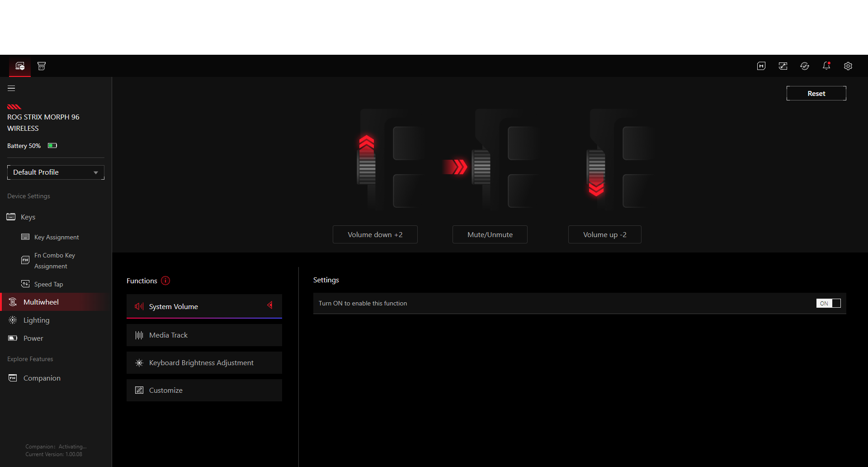Click the sync update icon in top bar
The height and width of the screenshot is (467, 868).
(805, 66)
